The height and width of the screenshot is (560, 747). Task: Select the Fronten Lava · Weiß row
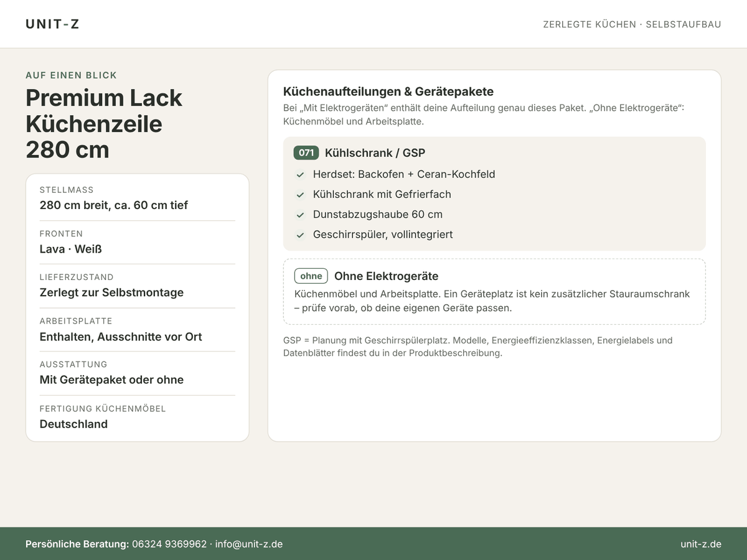pos(138,242)
